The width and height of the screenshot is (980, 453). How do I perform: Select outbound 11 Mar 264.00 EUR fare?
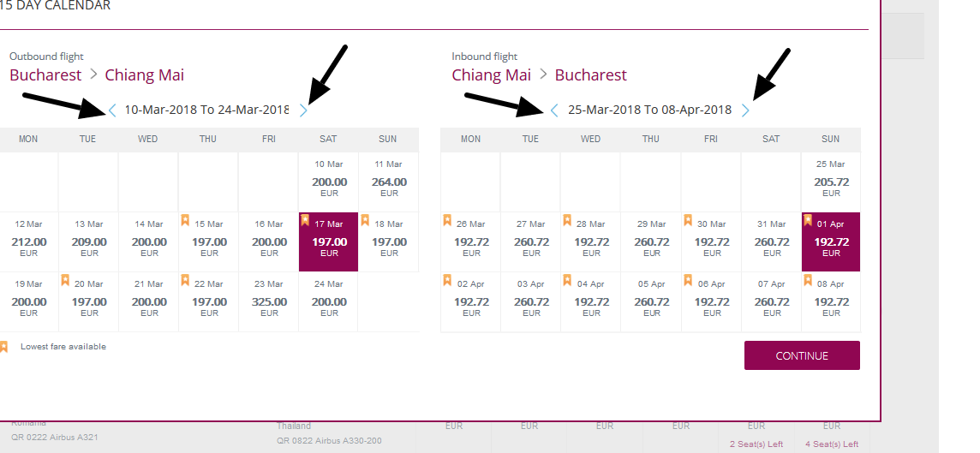tap(389, 182)
